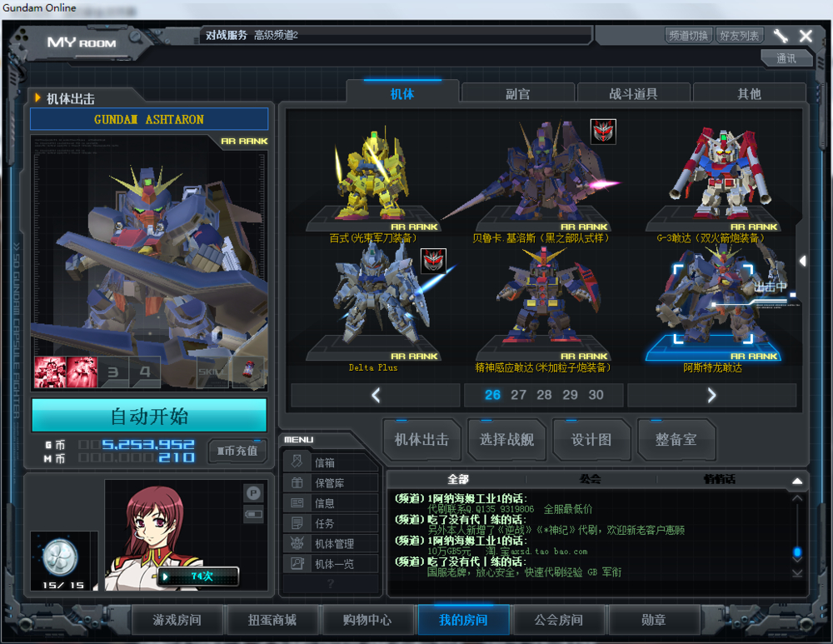
Task: Switch to the 机体 tab
Action: 402,93
